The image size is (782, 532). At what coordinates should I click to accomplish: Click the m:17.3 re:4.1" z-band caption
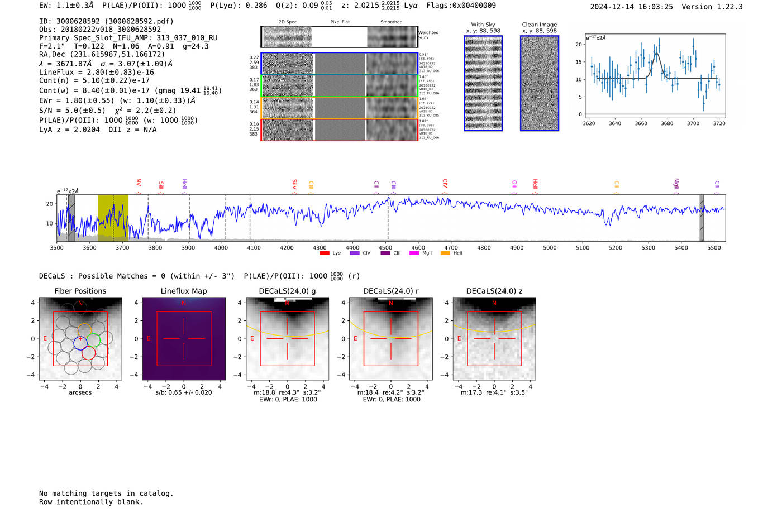click(x=494, y=392)
